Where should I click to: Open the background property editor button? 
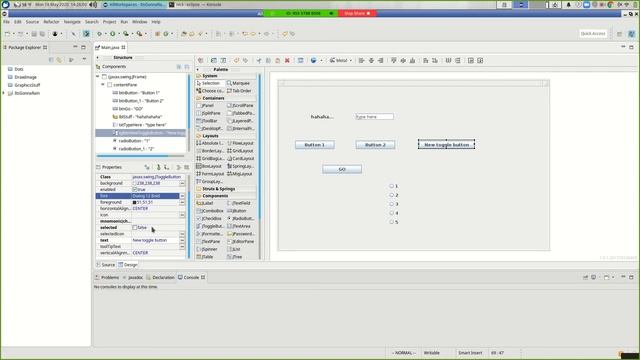(x=182, y=183)
